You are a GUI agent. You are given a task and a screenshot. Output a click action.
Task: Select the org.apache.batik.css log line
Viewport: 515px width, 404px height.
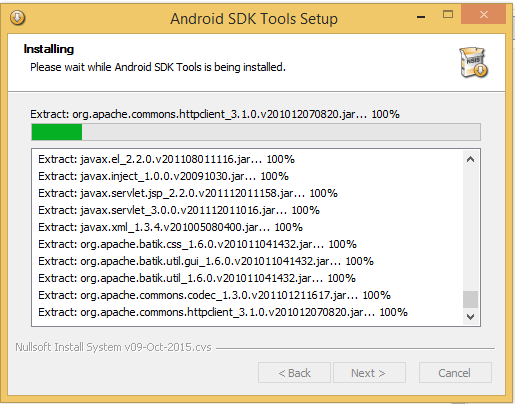pos(197,244)
